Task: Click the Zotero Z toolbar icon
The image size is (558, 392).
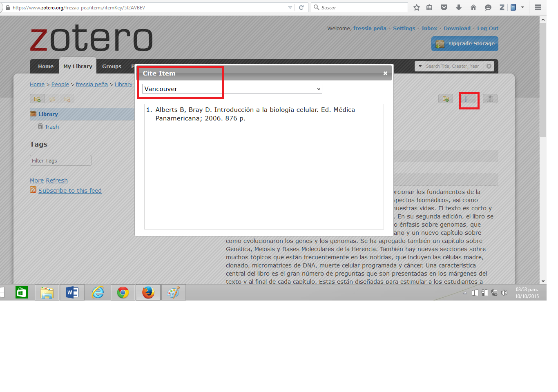Action: point(501,7)
